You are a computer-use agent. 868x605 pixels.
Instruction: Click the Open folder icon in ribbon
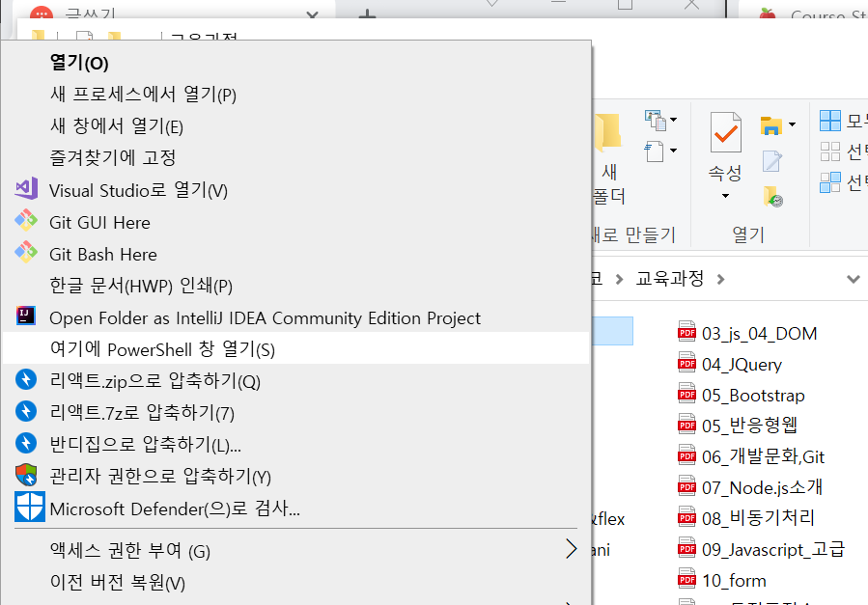tap(771, 125)
